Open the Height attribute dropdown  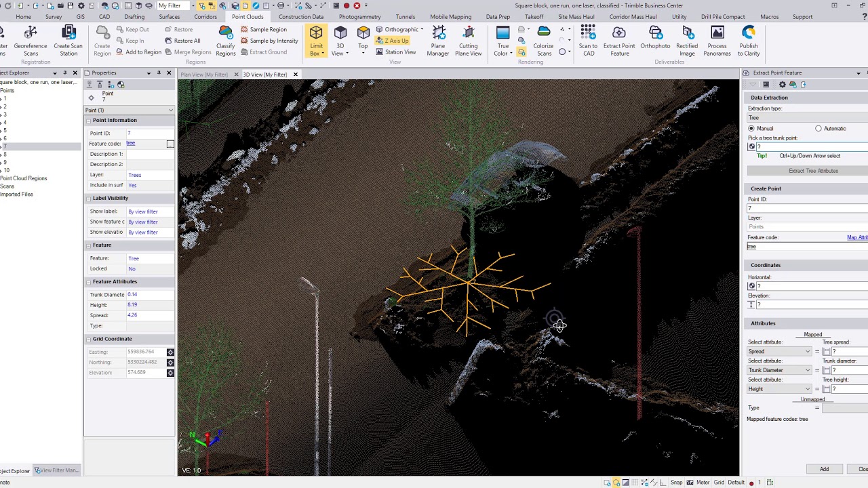(x=779, y=389)
